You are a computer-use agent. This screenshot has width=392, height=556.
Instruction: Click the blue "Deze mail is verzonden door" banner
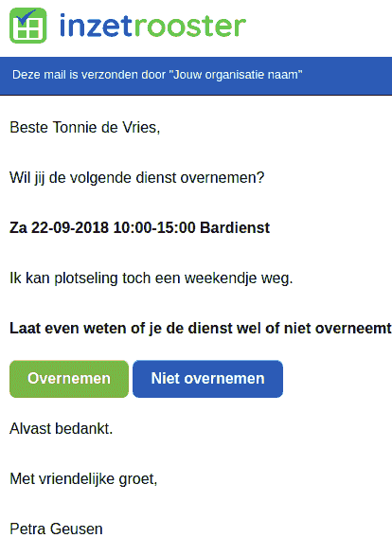coord(196,76)
